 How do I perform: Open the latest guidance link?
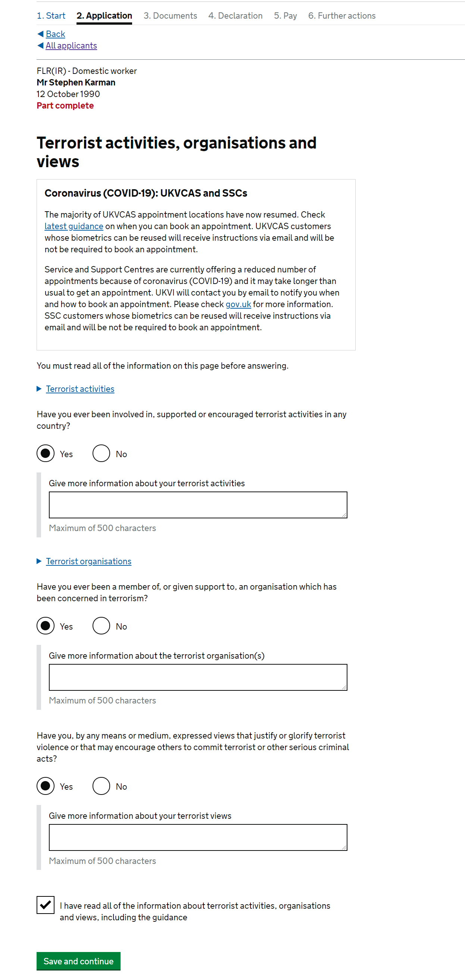click(74, 227)
